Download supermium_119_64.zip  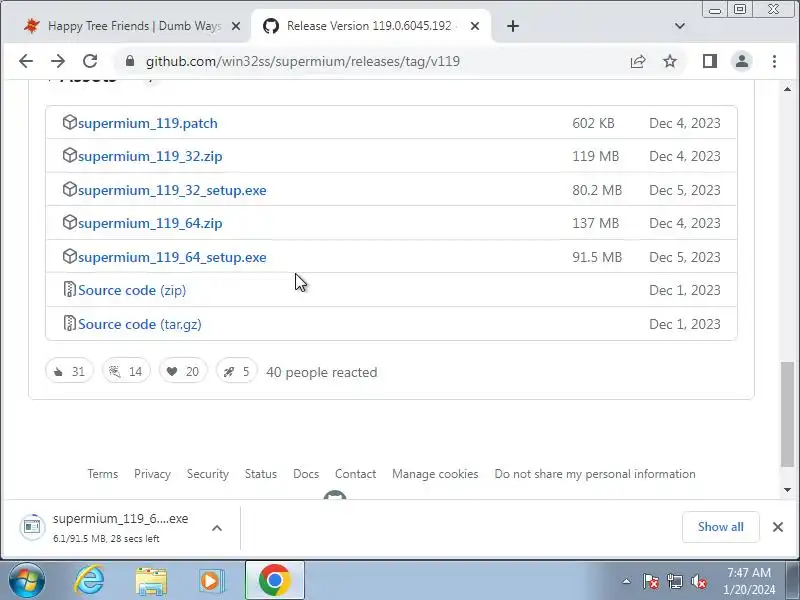(x=150, y=223)
